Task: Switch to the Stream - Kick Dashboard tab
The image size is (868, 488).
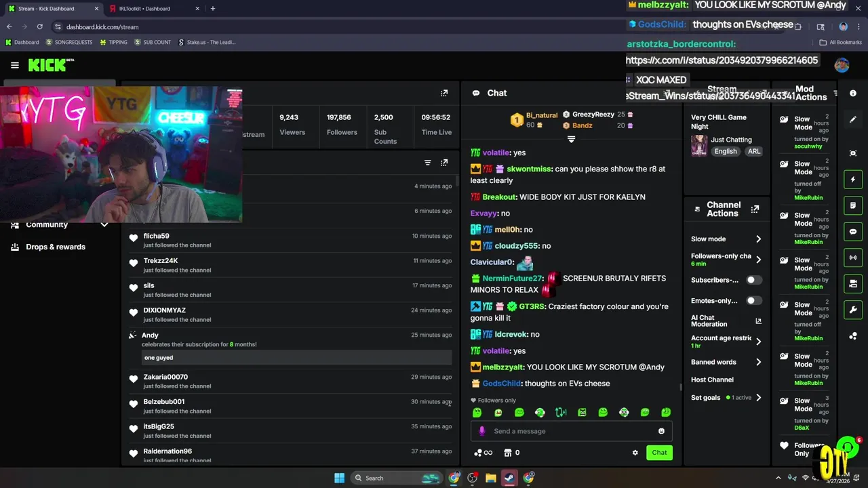Action: pos(54,9)
